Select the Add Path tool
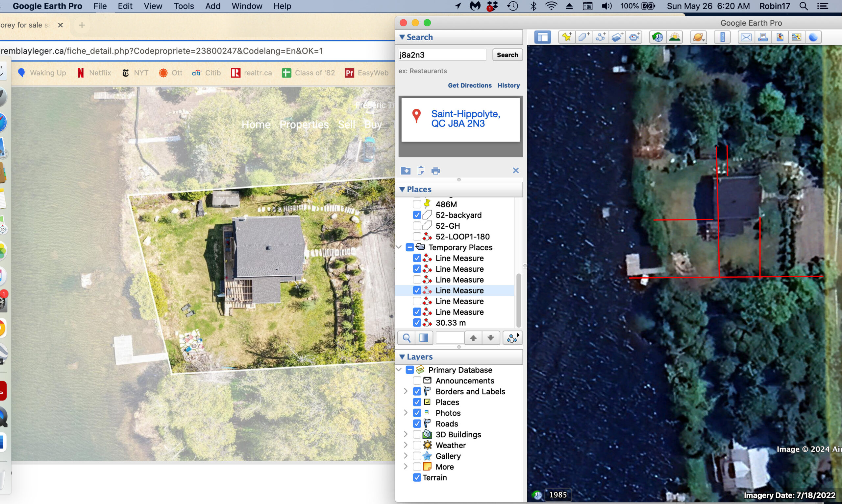The image size is (842, 504). [x=600, y=37]
